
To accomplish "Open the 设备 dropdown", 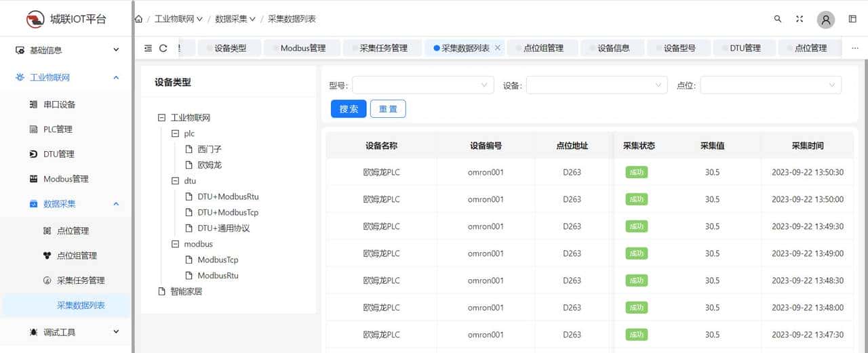I will click(x=597, y=85).
